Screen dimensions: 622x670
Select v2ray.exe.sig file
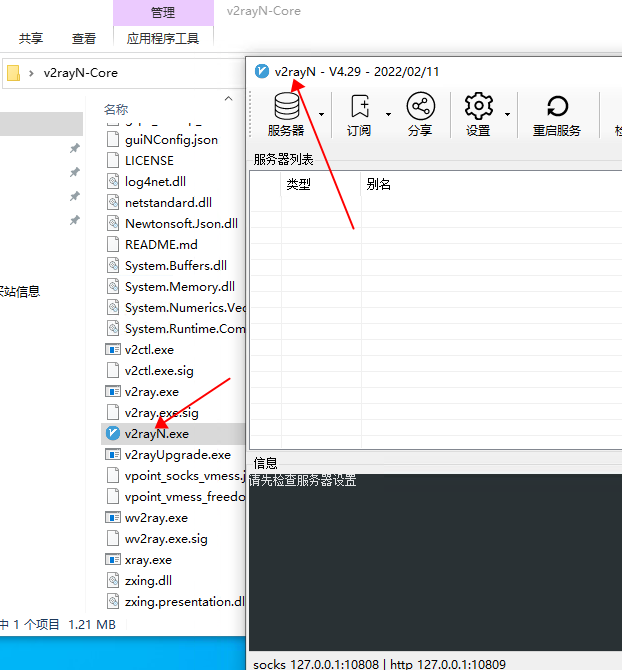point(161,412)
